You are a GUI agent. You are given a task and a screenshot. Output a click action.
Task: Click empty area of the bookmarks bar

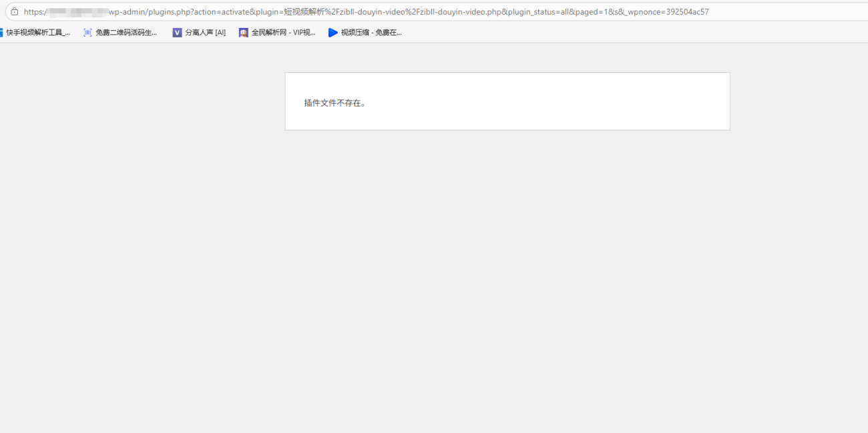click(x=601, y=32)
